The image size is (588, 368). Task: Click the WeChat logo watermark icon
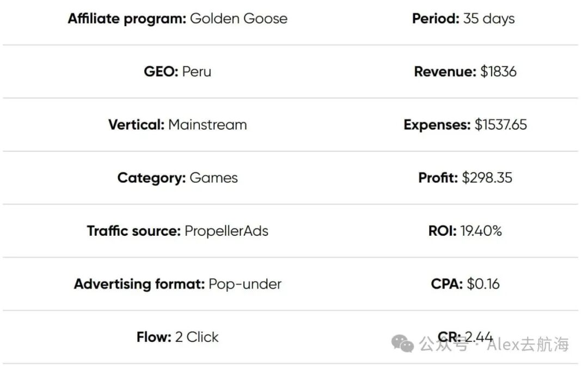tap(402, 344)
